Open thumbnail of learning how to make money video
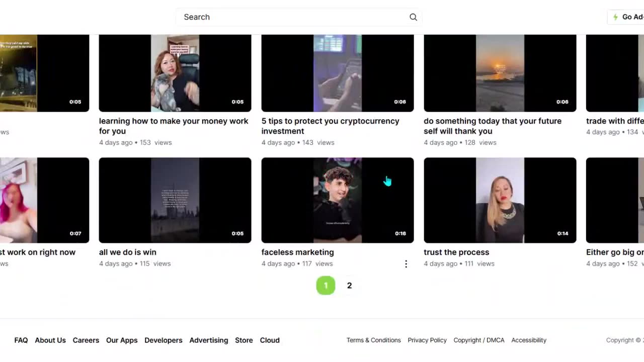The height and width of the screenshot is (362, 644). pyautogui.click(x=175, y=73)
